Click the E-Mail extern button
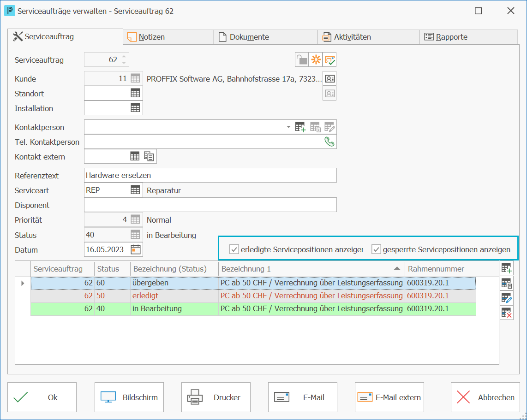Viewport: 527px width, 420px height. [x=389, y=397]
